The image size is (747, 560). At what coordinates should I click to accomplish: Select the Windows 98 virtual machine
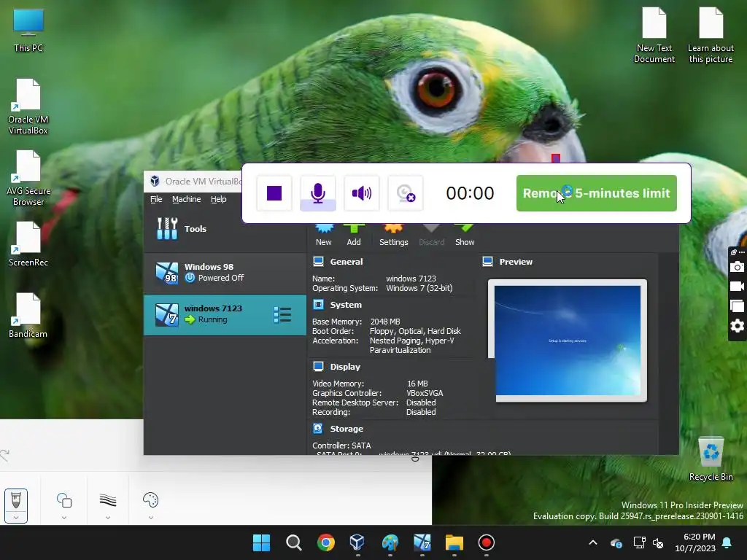[225, 273]
